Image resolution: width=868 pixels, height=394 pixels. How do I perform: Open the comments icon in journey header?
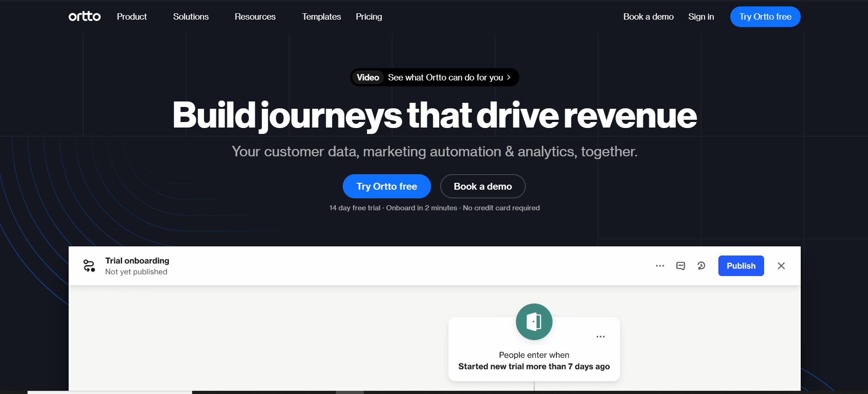(x=680, y=266)
